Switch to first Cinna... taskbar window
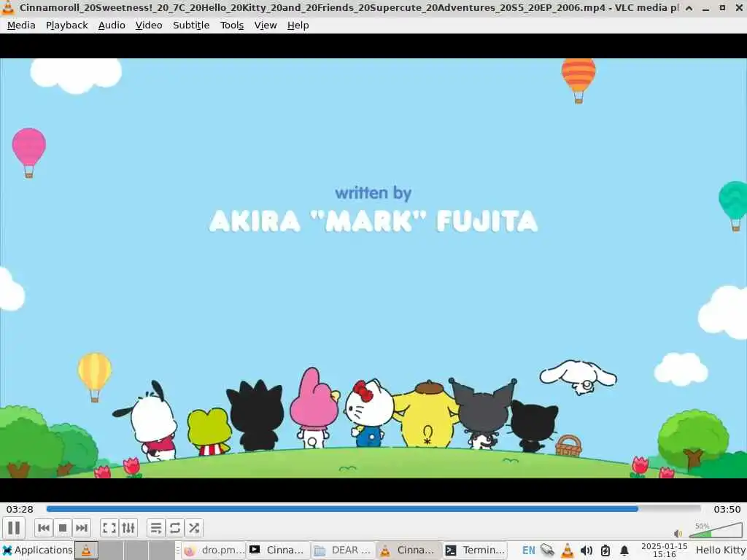 tap(279, 551)
